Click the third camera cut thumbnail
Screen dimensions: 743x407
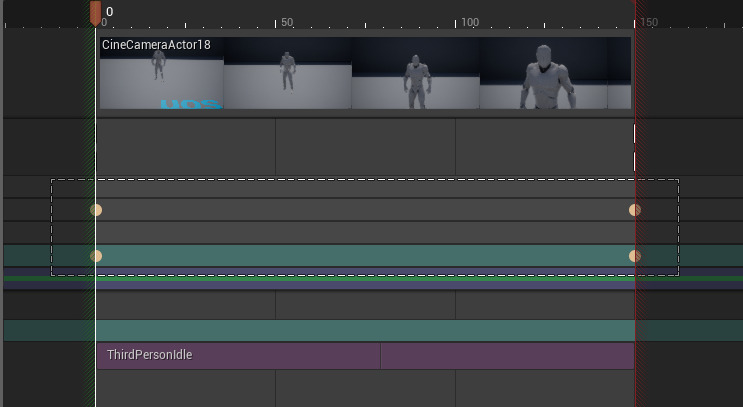415,80
